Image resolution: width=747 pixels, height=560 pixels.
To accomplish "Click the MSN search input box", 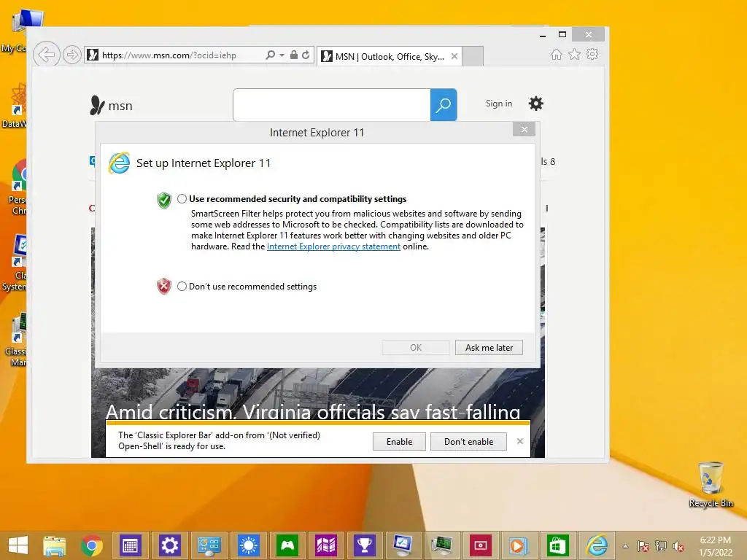I will pos(332,105).
